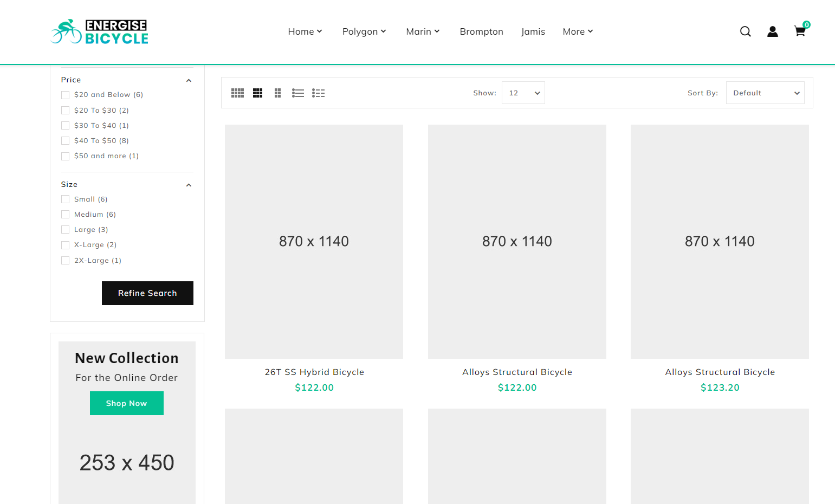Screen dimensions: 835x504
Task: Click the Refine Search button
Action: click(147, 293)
